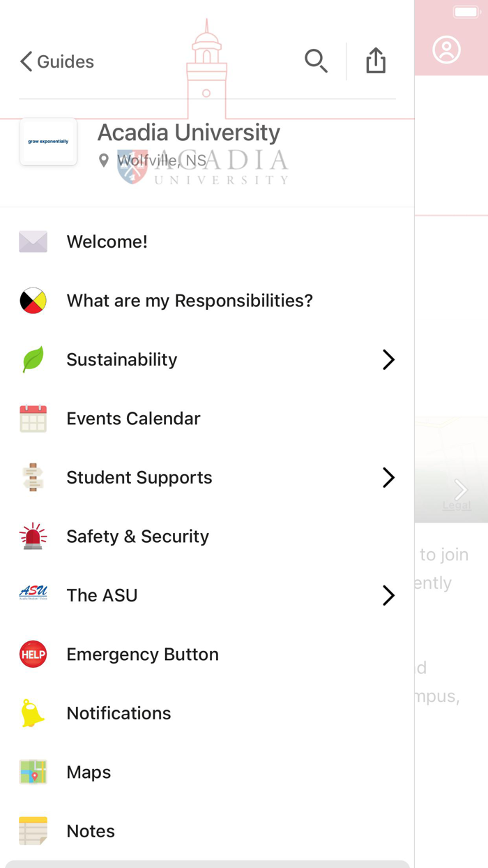Open the Welcome! menu item
Viewport: 488px width, 868px height.
(x=107, y=242)
